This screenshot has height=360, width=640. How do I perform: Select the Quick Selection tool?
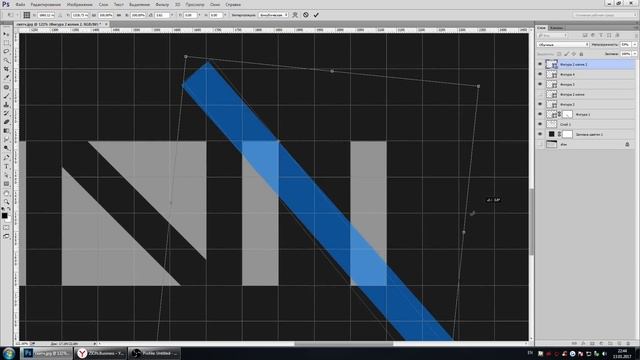pos(6,60)
